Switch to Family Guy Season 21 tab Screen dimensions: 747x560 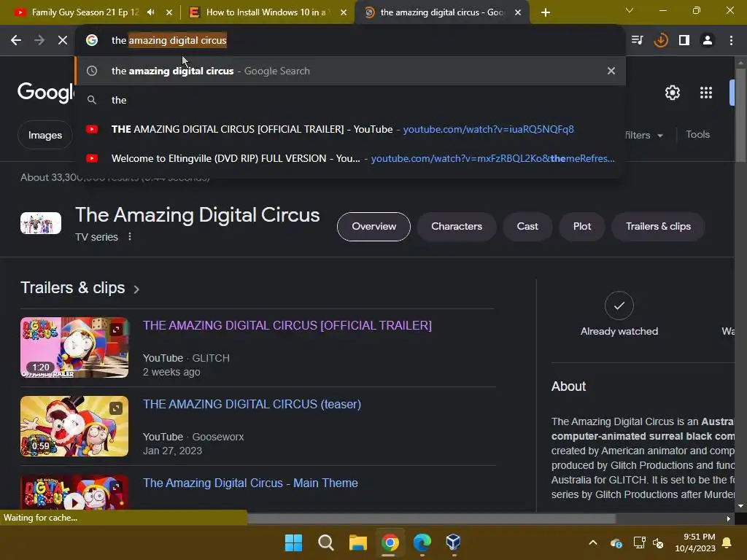[85, 12]
